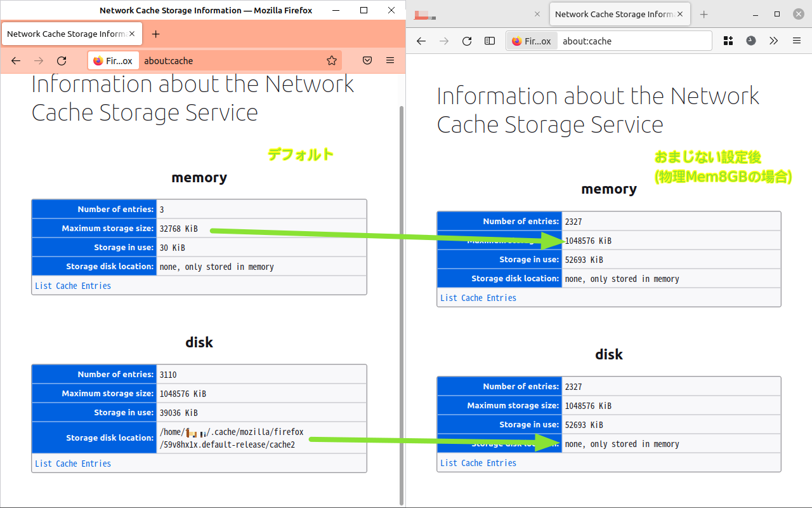
Task: Open List Cache Entries under memory in left window
Action: [73, 286]
